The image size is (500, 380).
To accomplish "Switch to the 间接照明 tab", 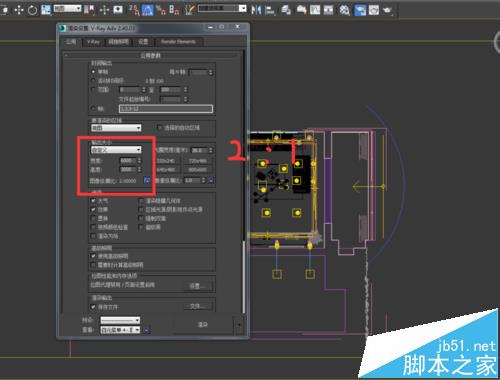I will pos(118,42).
